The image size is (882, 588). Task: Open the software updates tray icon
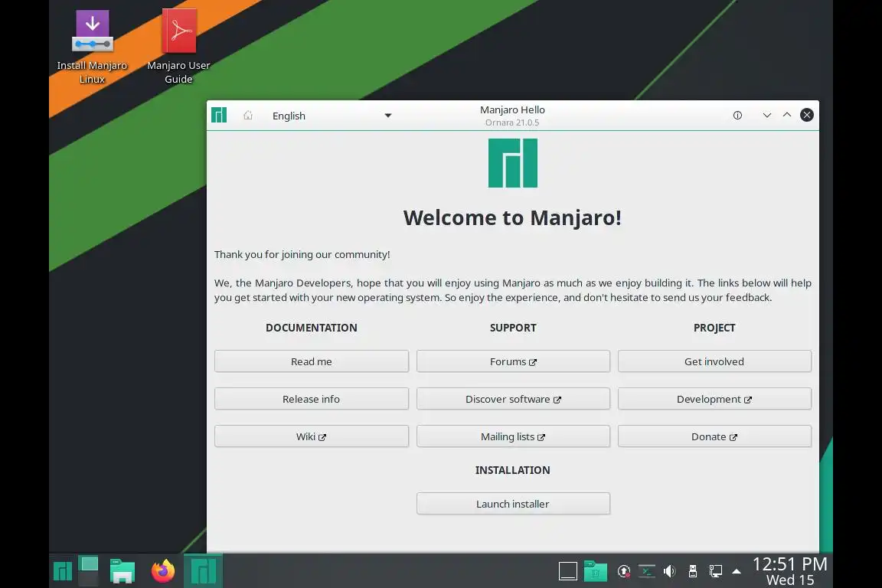point(624,572)
